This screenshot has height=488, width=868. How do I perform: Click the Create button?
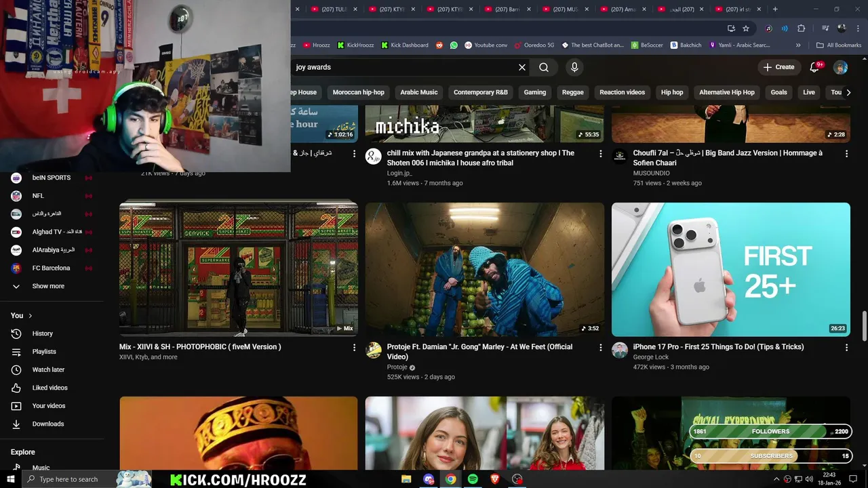(778, 67)
